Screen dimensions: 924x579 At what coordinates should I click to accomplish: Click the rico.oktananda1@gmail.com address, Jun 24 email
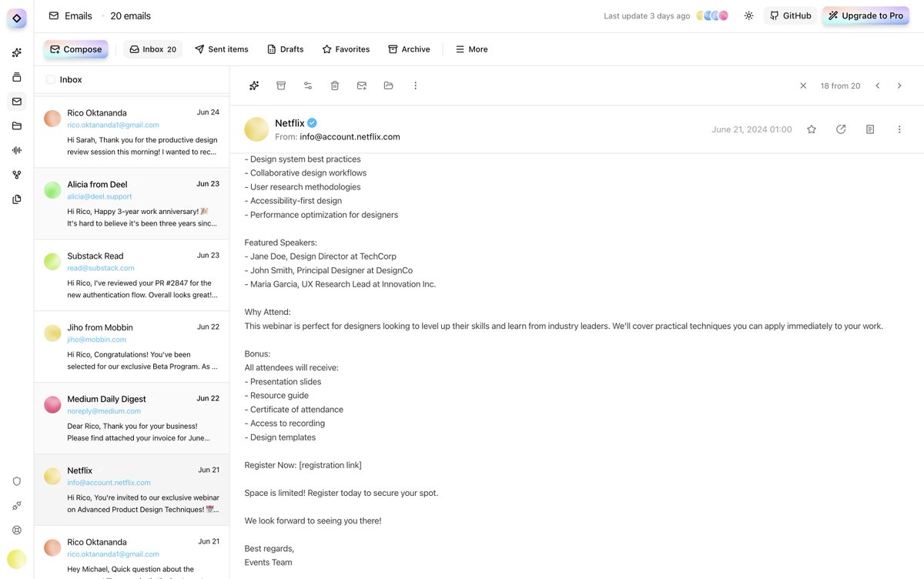tap(113, 125)
